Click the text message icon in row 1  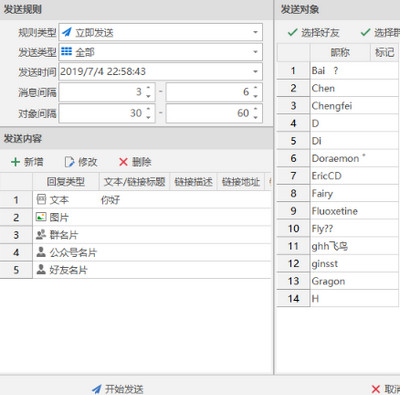click(41, 200)
